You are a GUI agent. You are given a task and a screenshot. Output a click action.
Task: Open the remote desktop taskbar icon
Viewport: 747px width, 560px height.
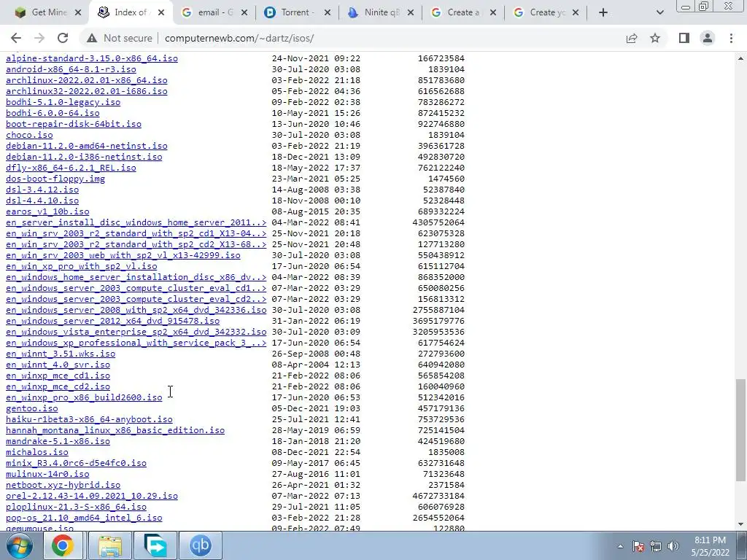point(155,545)
